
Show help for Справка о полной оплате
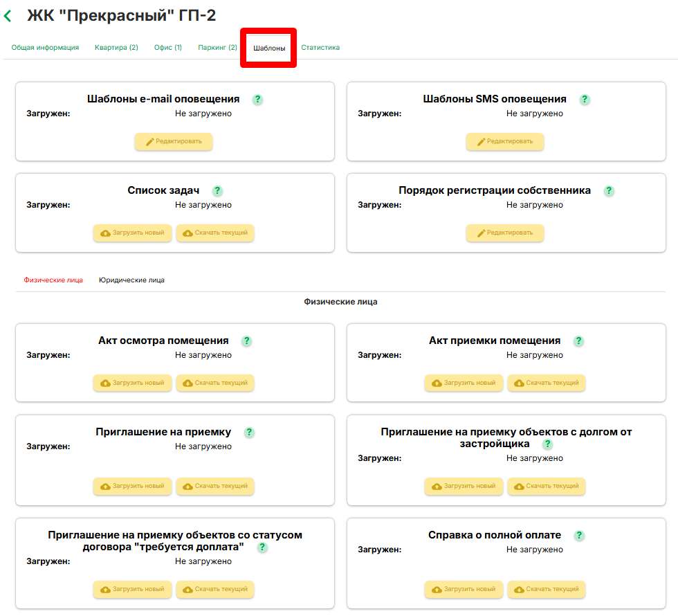tap(579, 536)
